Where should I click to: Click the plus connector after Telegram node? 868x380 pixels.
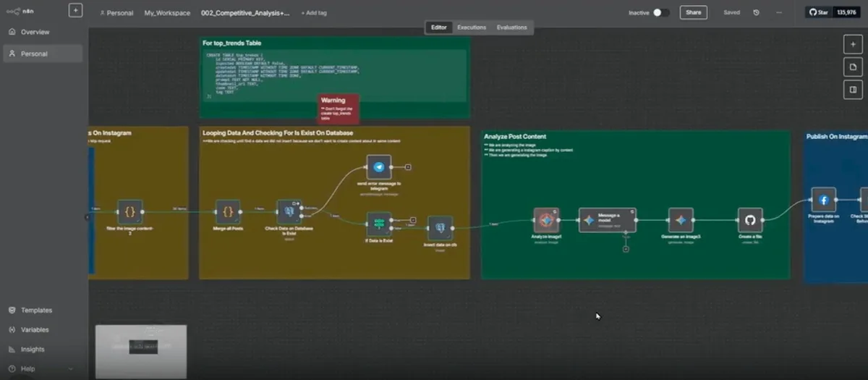(x=408, y=167)
